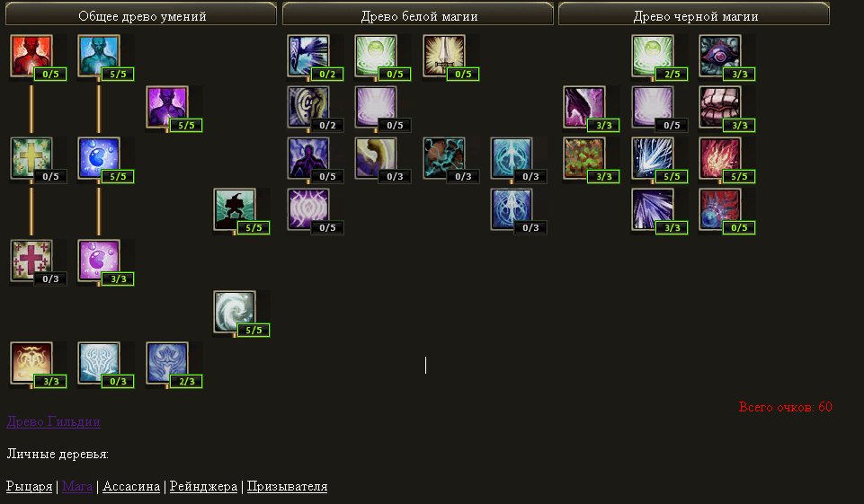The width and height of the screenshot is (864, 504).
Task: Click the red body skill icon showing 0/5
Action: tap(31, 56)
